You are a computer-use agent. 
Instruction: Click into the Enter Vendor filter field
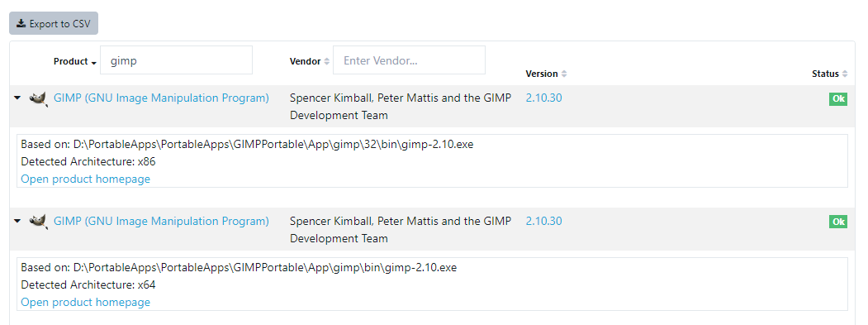pos(409,60)
